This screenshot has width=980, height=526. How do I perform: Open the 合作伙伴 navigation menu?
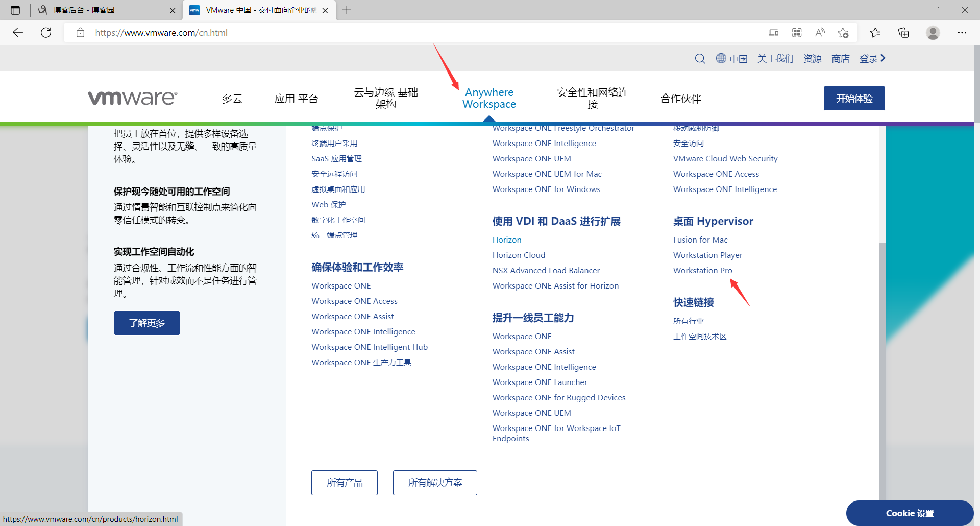pyautogui.click(x=681, y=99)
